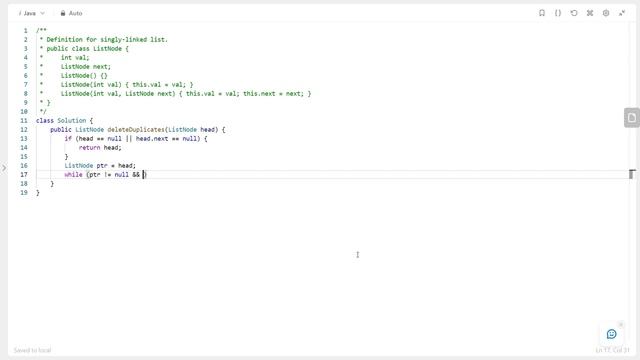Click the 'Saved to local' status text
Viewport: 640px width, 360px height.
(32, 350)
